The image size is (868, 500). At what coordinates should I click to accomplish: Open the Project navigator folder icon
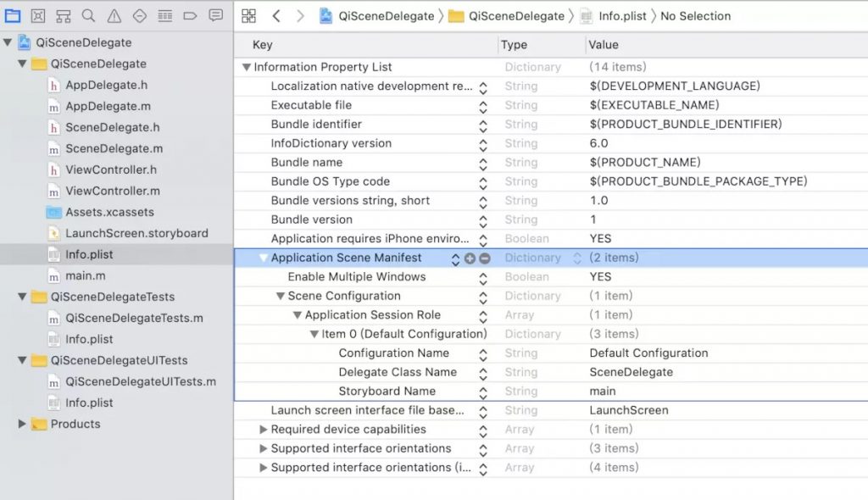tap(12, 15)
